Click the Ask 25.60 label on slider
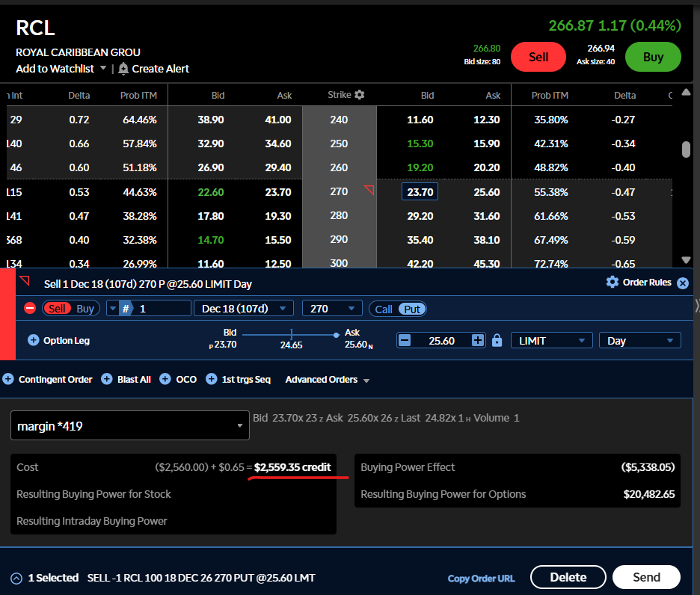This screenshot has width=700, height=595. [358, 339]
